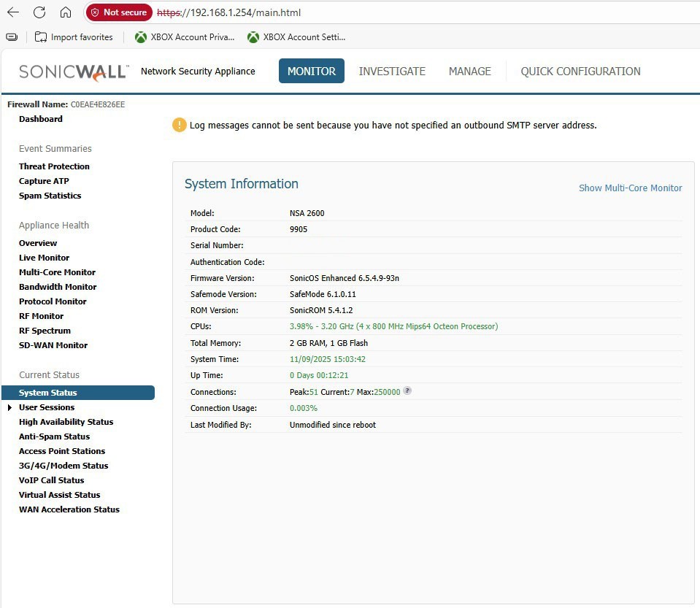Open Spam Statistics page
700x608 pixels.
(50, 196)
